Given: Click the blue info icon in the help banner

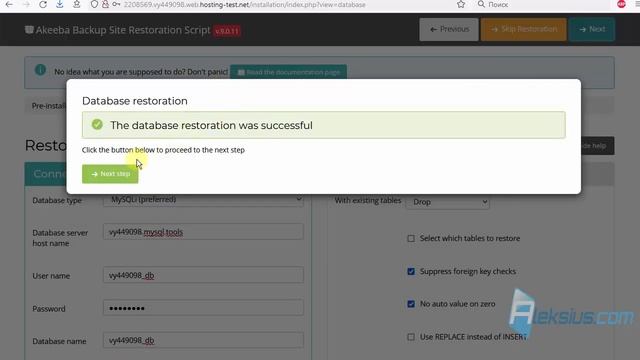Looking at the screenshot, I should pyautogui.click(x=40, y=70).
